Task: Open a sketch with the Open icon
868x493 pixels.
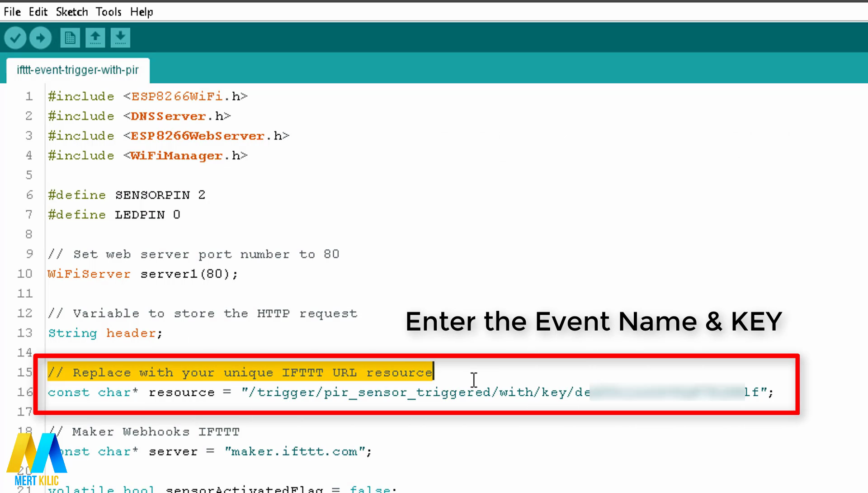Action: 95,38
